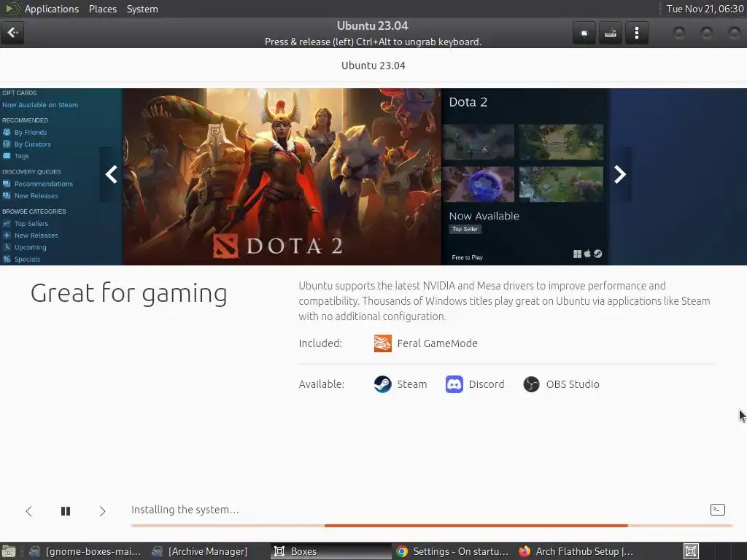747x560 pixels.
Task: Click Upcoming browse category
Action: coord(30,247)
